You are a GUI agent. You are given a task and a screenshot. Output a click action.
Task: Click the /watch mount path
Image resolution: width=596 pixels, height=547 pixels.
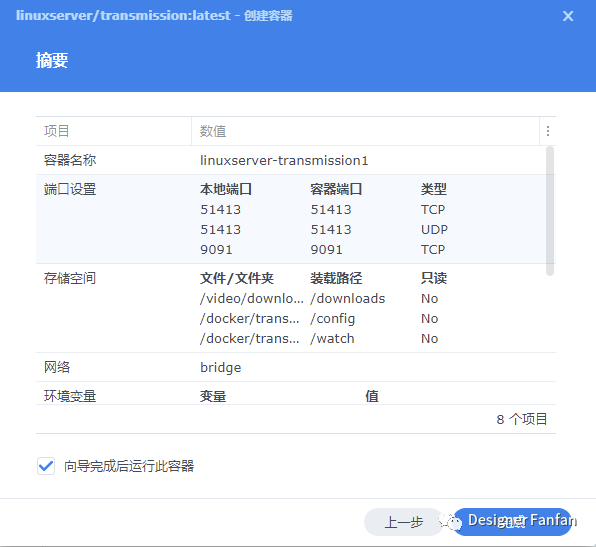(x=332, y=338)
